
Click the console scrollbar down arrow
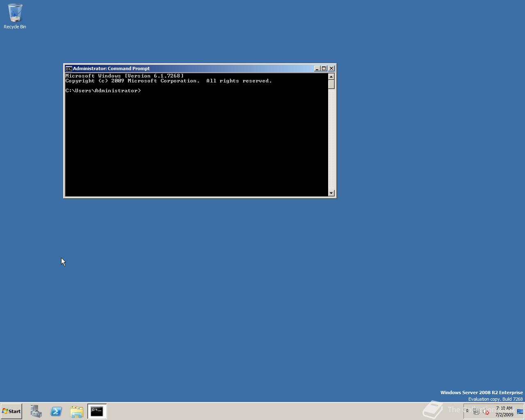[x=331, y=193]
